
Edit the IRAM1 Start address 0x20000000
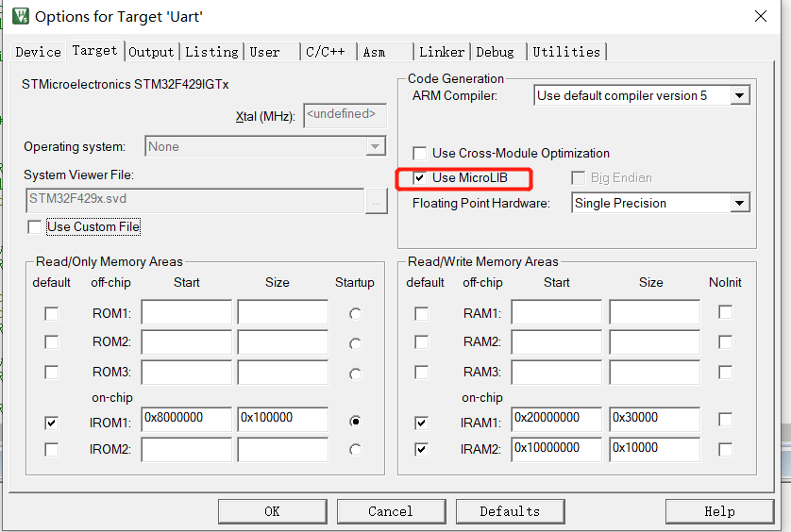click(x=556, y=420)
